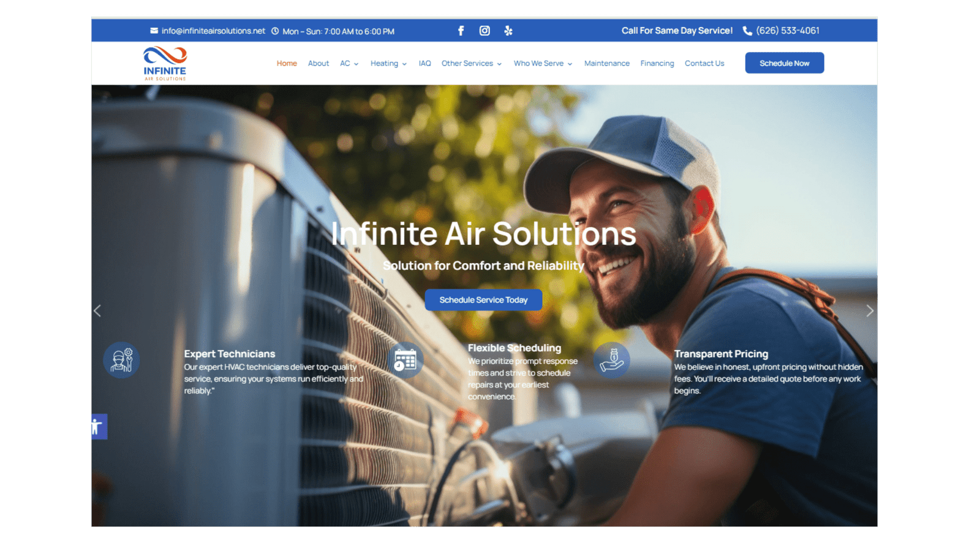Open the Yelp reviews icon
The width and height of the screenshot is (980, 551).
tap(508, 31)
